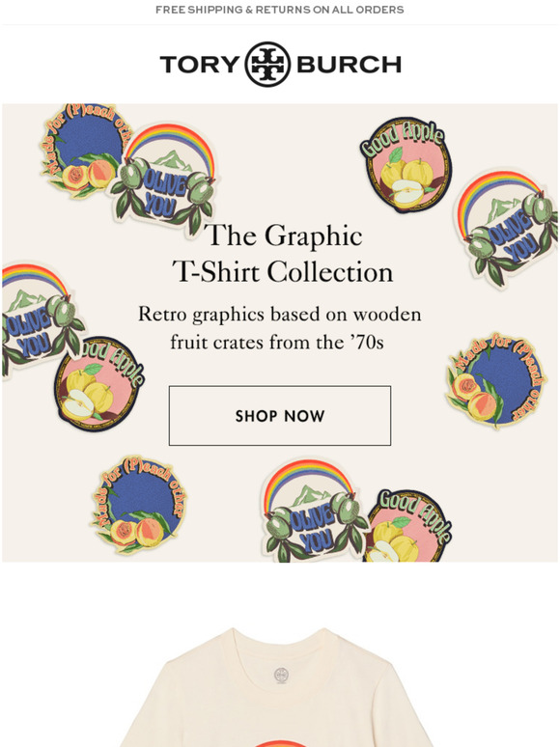560x747 pixels.
Task: Click the peach patch in the banner's upper-left corner
Action: click(85, 149)
